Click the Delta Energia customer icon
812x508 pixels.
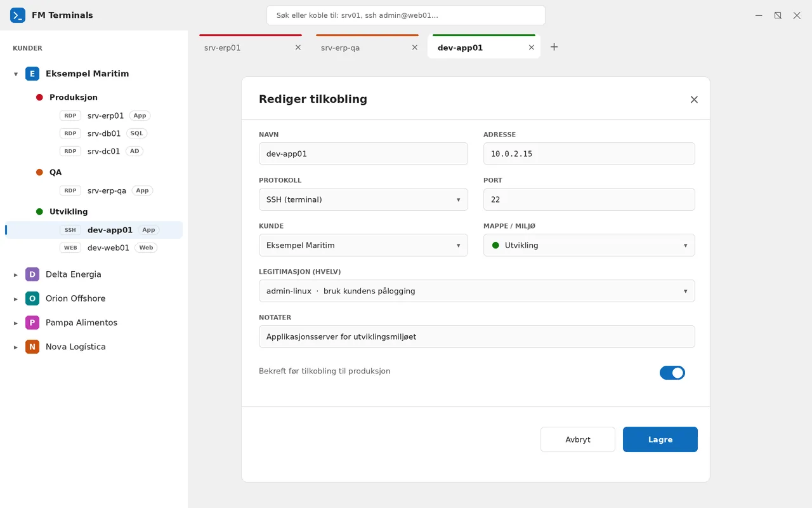[32, 274]
